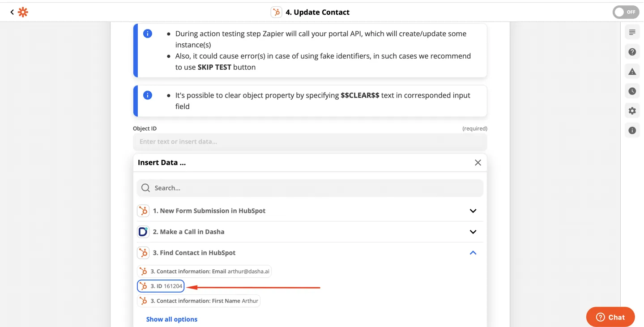This screenshot has height=327, width=644.
Task: Open the help question mark sidebar icon
Action: pyautogui.click(x=632, y=52)
